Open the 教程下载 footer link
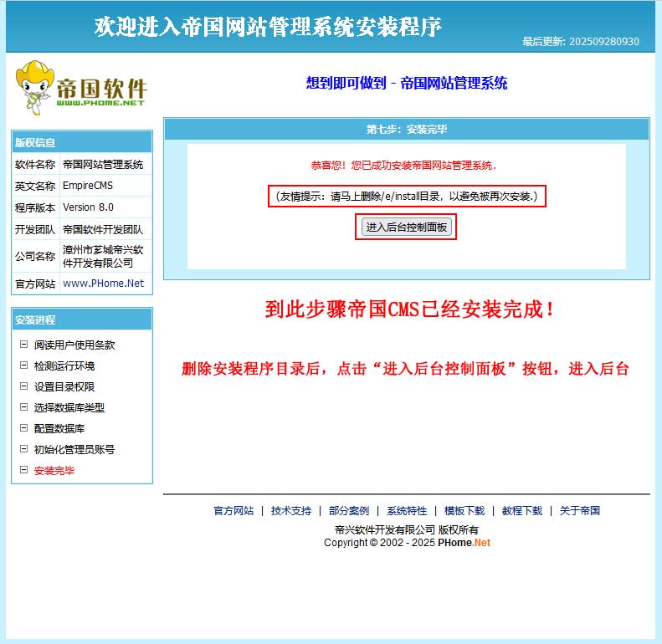The height and width of the screenshot is (644, 662). click(x=522, y=511)
